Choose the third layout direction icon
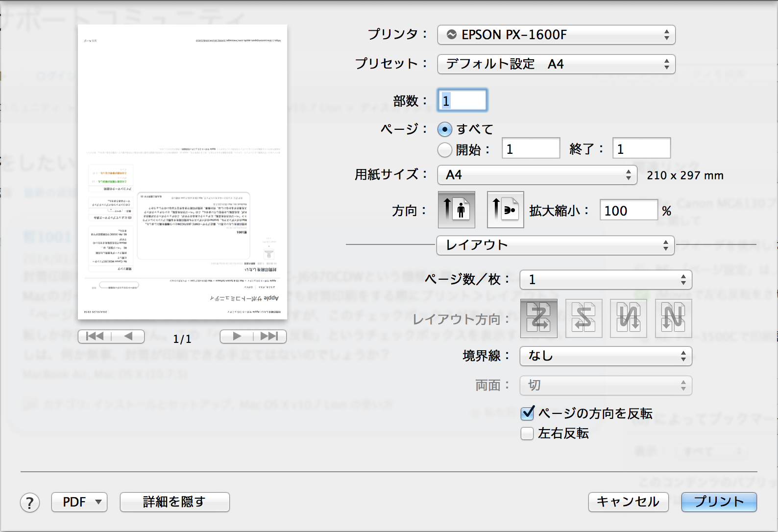Viewport: 778px width, 532px height. 629,318
